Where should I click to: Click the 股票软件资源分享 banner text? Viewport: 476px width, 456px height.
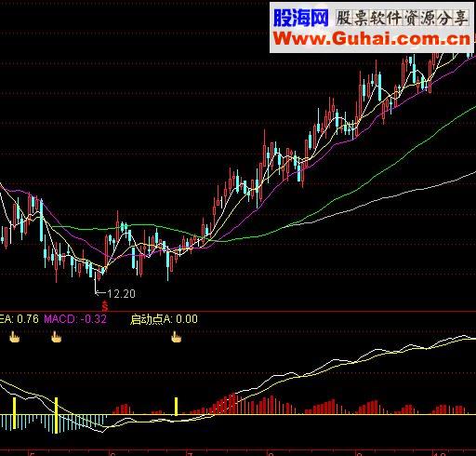coord(402,18)
